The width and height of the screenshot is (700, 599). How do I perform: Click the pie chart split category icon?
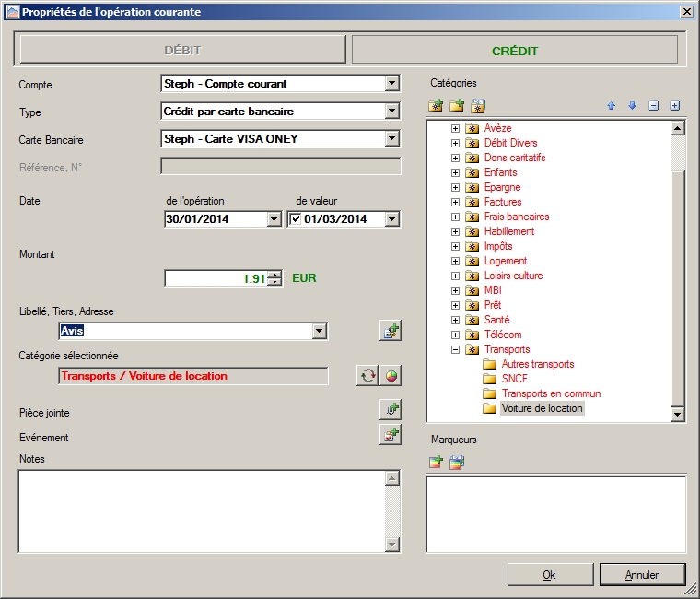click(391, 376)
